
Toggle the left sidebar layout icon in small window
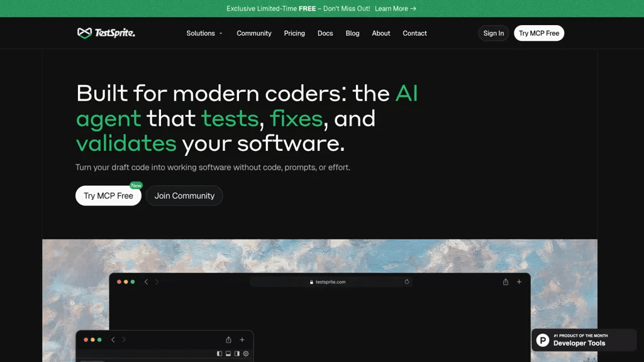pyautogui.click(x=219, y=353)
